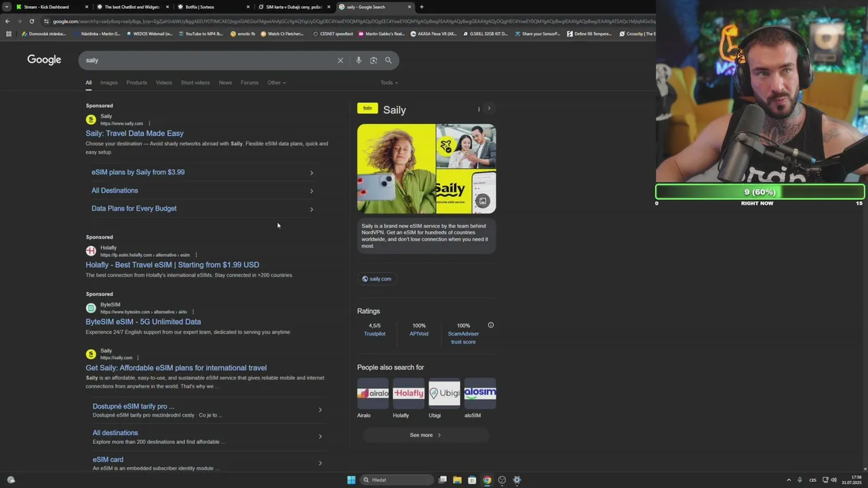Open File Explorer from the taskbar
The image size is (868, 488).
457,480
